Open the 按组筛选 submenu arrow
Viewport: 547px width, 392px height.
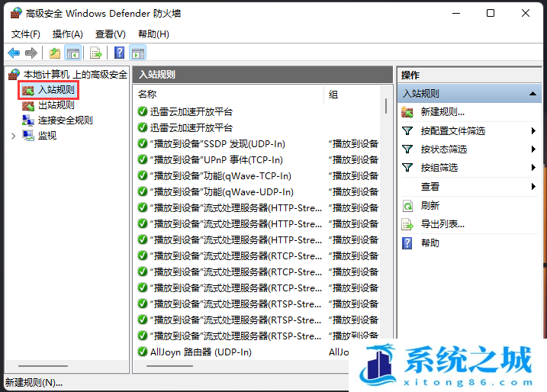point(533,168)
